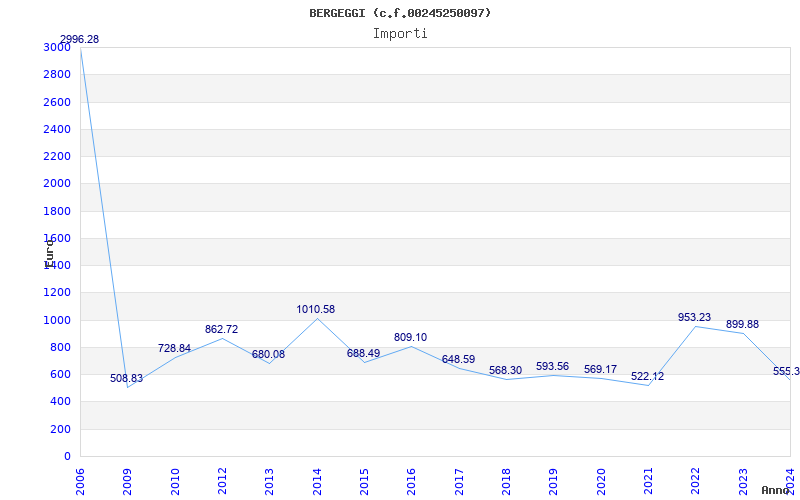Click the 569.17 value label
The image size is (800, 500).
601,370
